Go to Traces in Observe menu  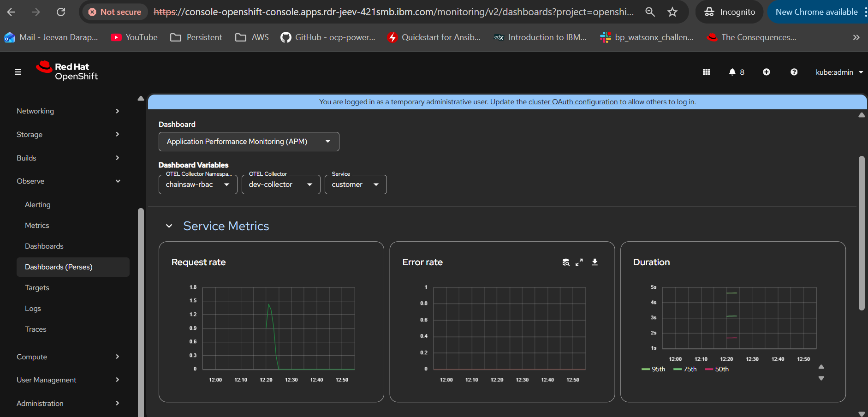click(36, 329)
